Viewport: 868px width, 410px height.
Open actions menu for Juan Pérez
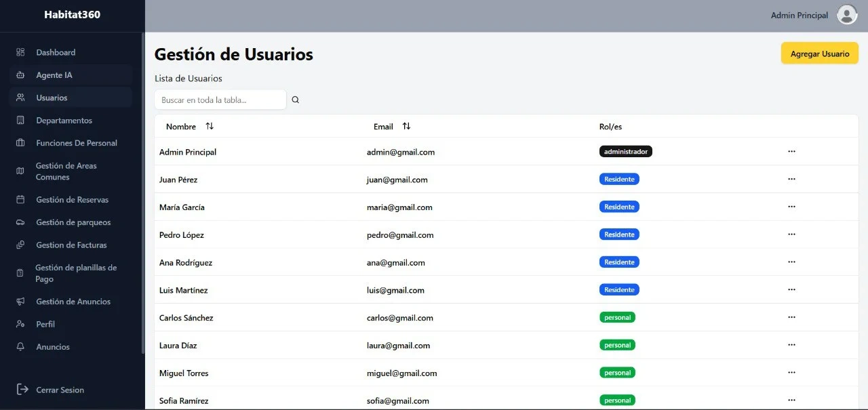click(x=791, y=179)
